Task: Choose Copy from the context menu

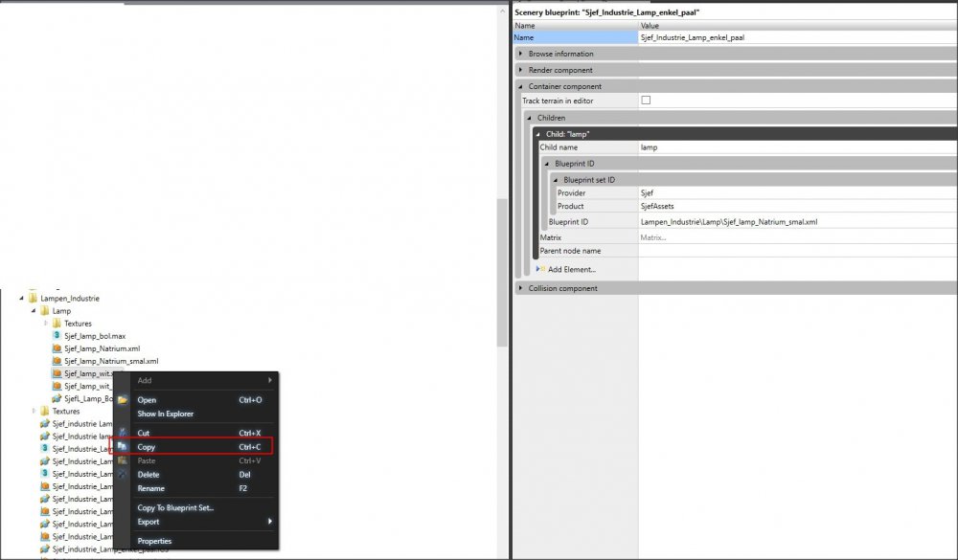Action: click(x=147, y=447)
